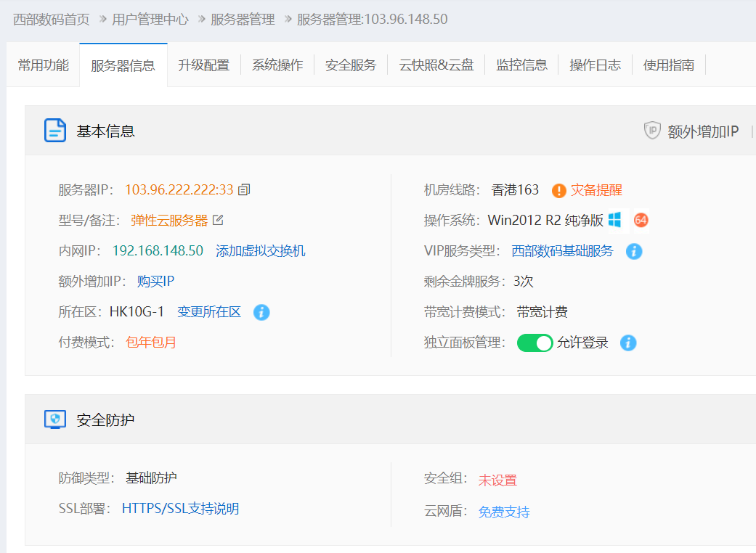Click orange 灾备提醒 warning icon
The width and height of the screenshot is (756, 553).
click(558, 191)
